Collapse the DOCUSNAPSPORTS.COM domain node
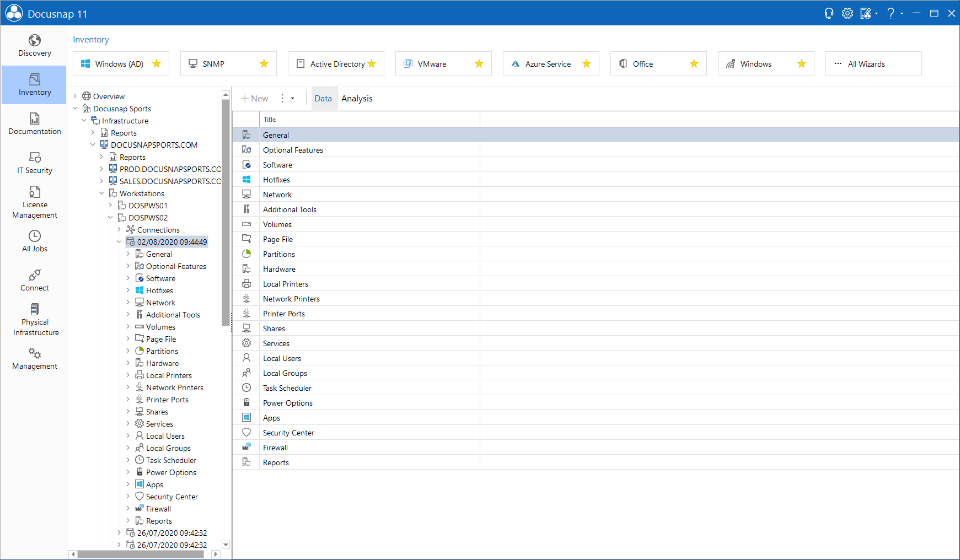Image resolution: width=960 pixels, height=560 pixels. pyautogui.click(x=93, y=145)
